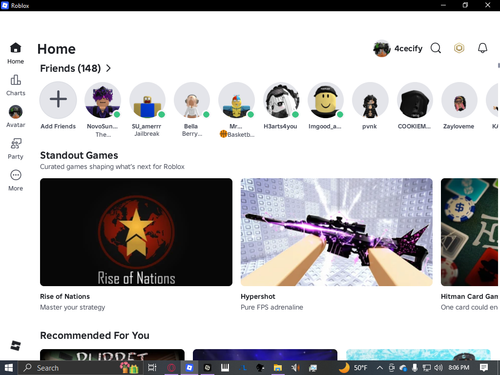
Task: Open the search magnifier icon in header
Action: click(435, 48)
